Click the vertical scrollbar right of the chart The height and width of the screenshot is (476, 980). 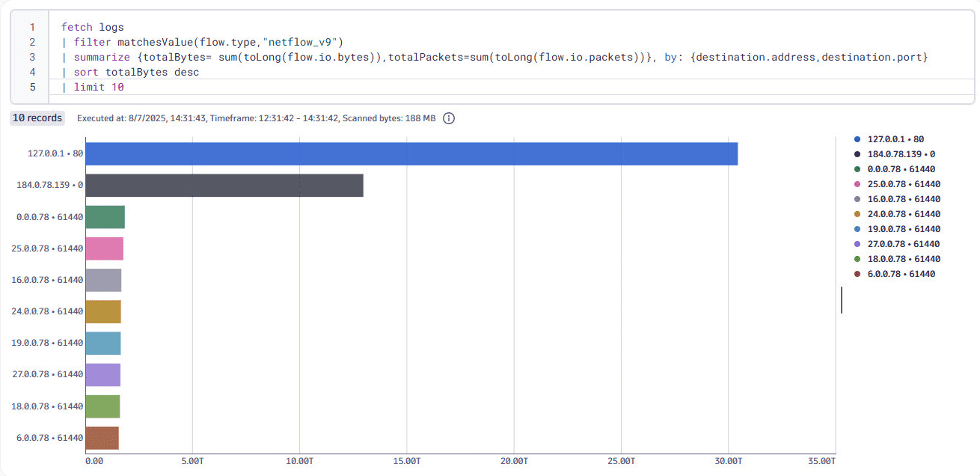pyautogui.click(x=841, y=299)
